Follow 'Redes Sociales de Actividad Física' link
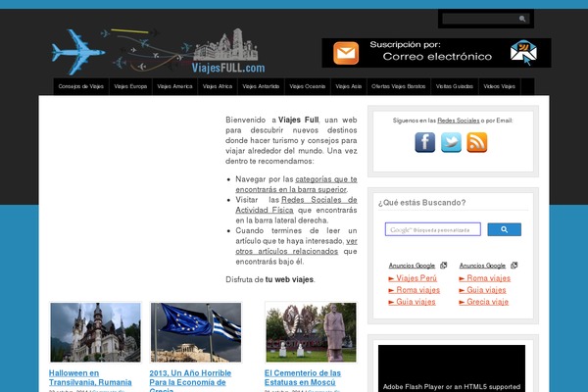The width and height of the screenshot is (588, 392). (296, 205)
